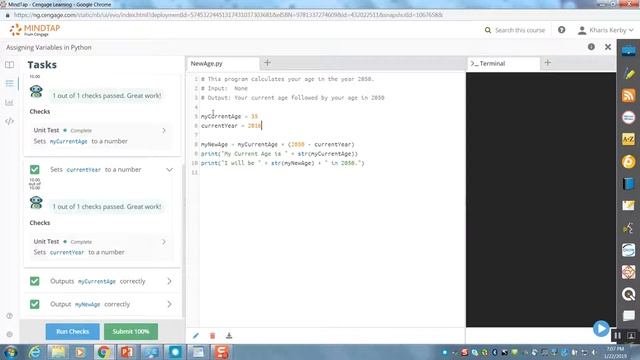This screenshot has width=640, height=360.
Task: Click code line setting currentYear
Action: [x=231, y=126]
